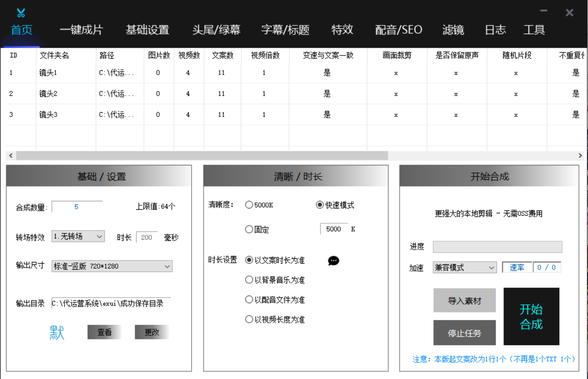Choose 以背景音乐为准 duration setting
The height and width of the screenshot is (379, 588).
pos(249,280)
